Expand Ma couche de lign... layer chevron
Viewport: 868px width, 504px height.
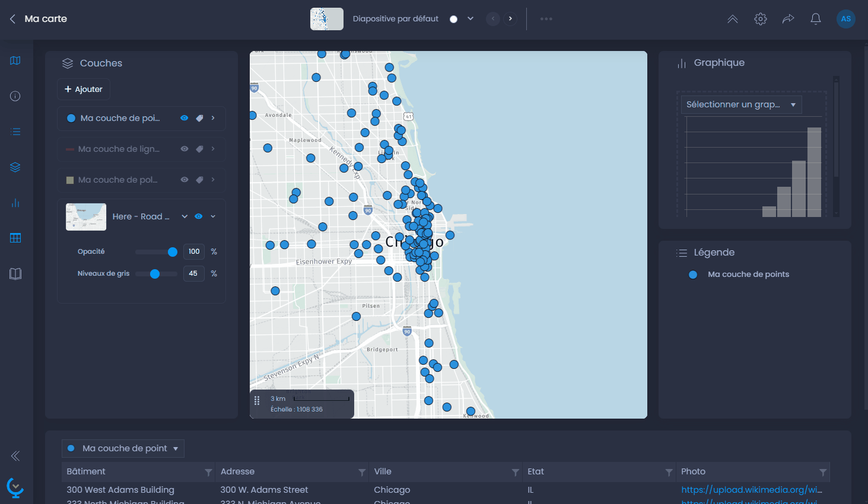tap(213, 149)
